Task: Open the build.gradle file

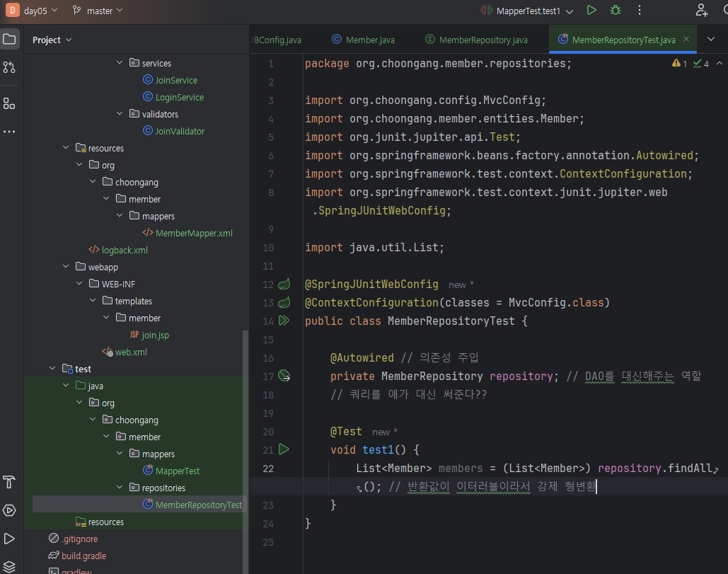Action: (83, 556)
